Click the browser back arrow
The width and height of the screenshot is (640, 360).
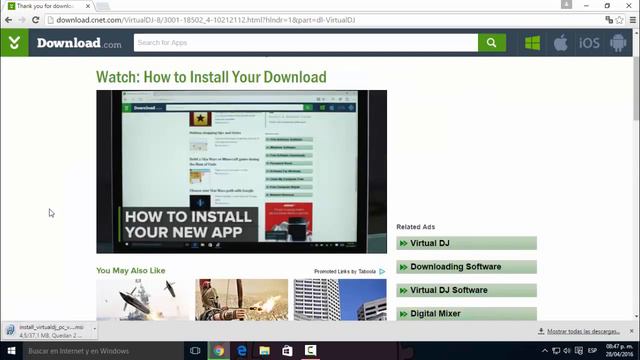pyautogui.click(x=9, y=20)
